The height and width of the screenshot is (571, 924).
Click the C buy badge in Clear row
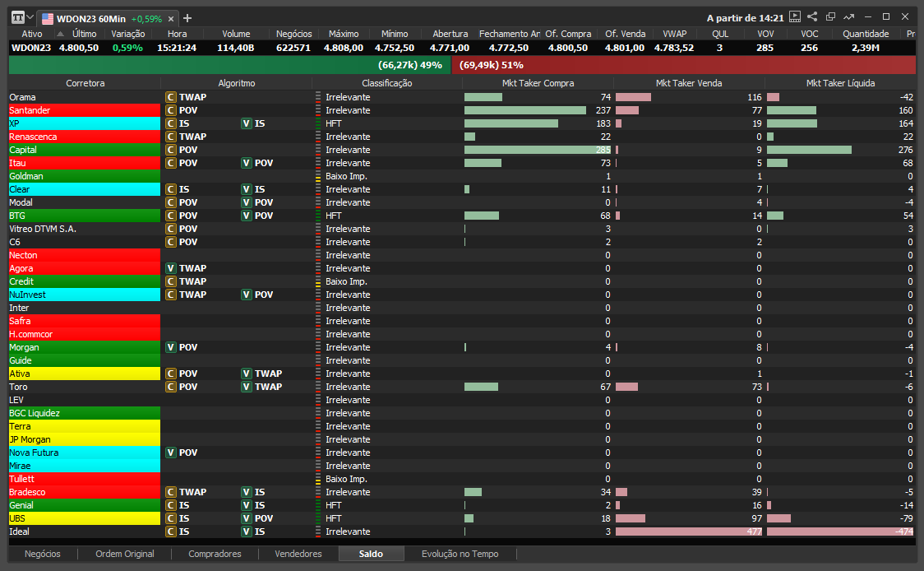(x=171, y=189)
